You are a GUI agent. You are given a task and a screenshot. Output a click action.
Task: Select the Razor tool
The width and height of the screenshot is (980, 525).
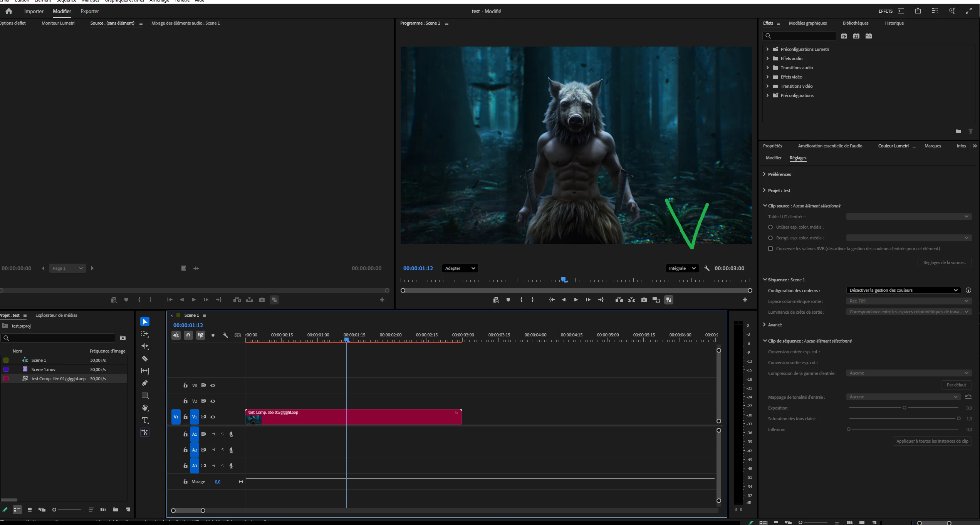[145, 359]
